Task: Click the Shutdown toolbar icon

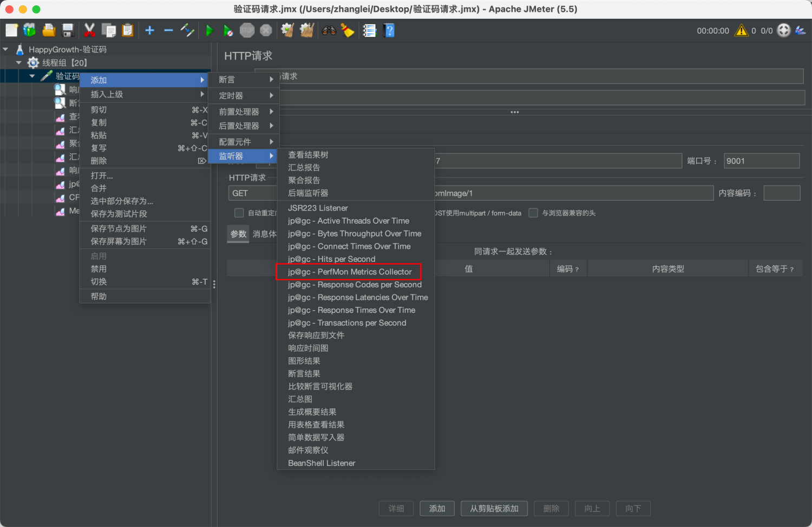Action: [x=266, y=30]
